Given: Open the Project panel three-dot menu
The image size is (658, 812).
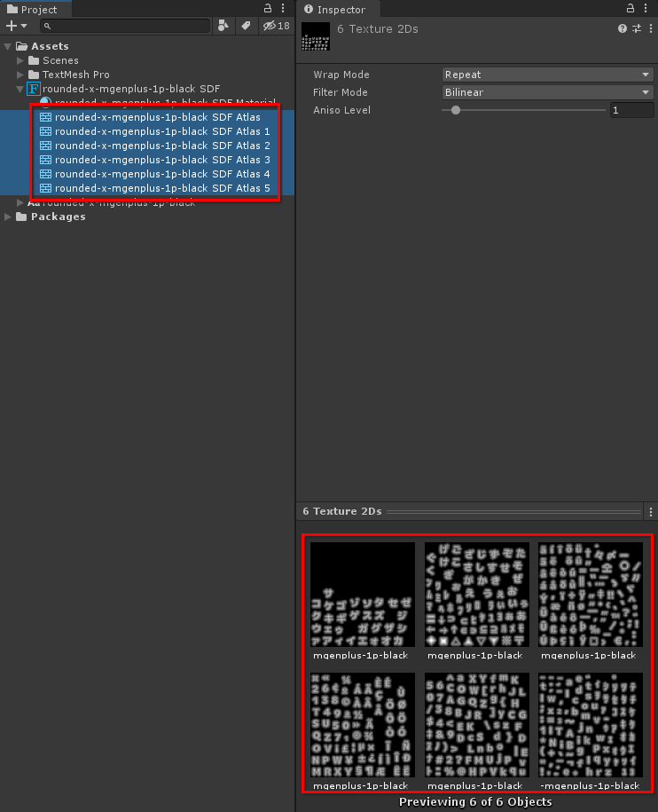Looking at the screenshot, I should (283, 8).
